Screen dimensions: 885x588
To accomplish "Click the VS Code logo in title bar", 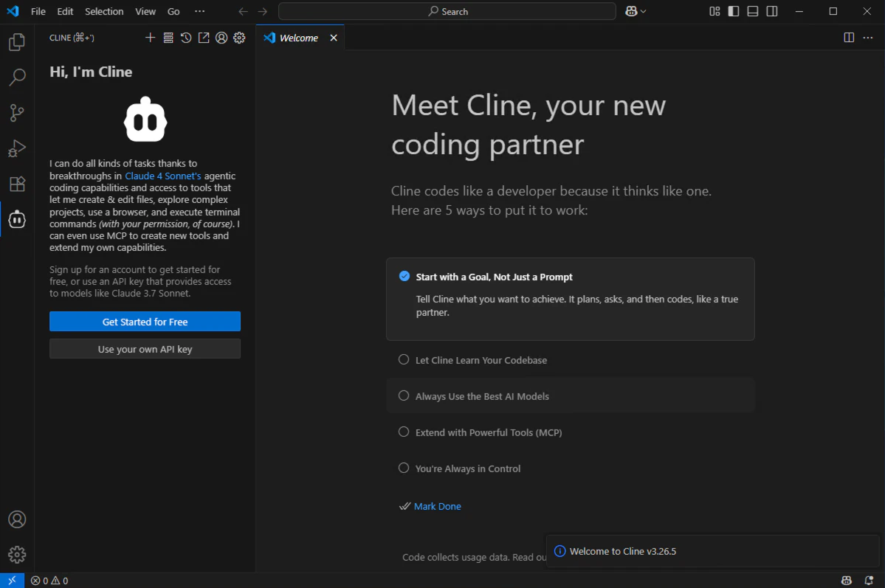I will pos(13,11).
